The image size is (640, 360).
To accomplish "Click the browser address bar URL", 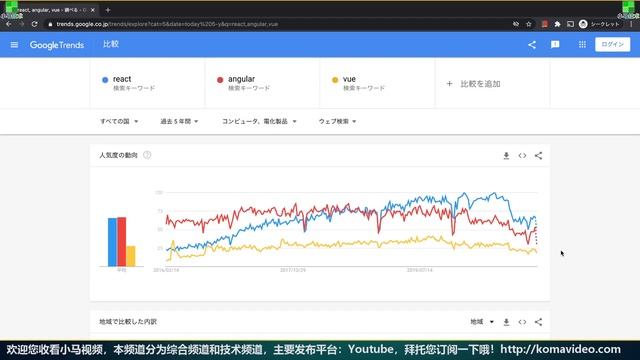I will (167, 24).
